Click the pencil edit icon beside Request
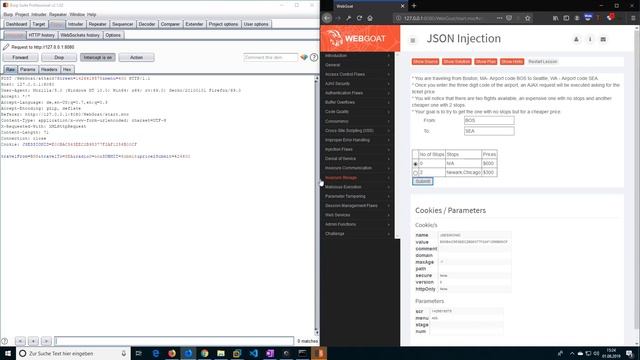 [x=6, y=47]
